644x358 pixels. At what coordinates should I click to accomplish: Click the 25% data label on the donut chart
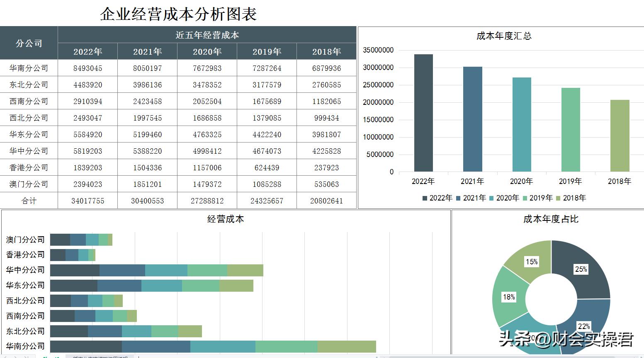pos(581,269)
